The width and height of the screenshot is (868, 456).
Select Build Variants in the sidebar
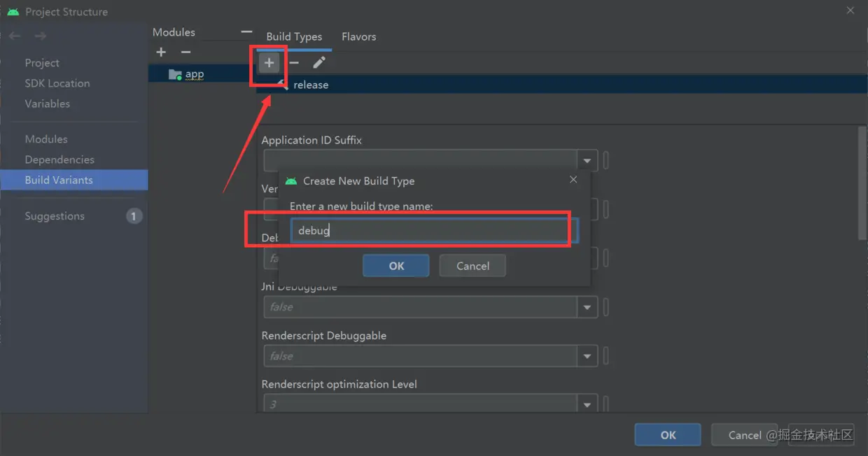pos(73,180)
